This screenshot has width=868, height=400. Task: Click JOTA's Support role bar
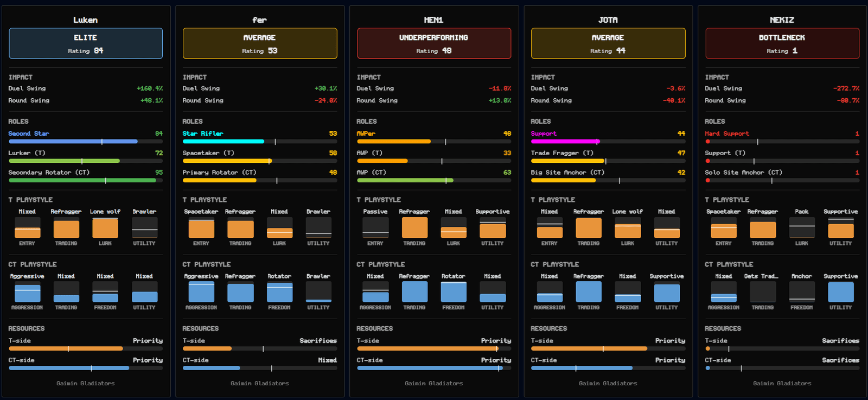click(x=608, y=142)
